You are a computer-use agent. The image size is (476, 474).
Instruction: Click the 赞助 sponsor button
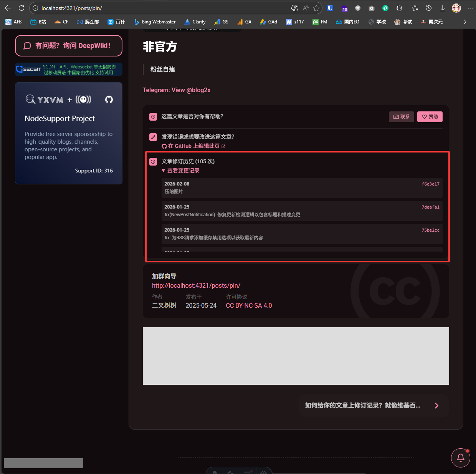[430, 117]
